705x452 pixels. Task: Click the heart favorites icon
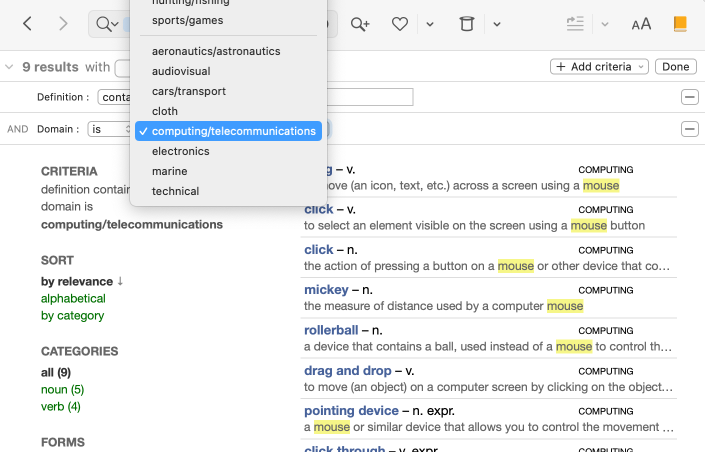400,24
